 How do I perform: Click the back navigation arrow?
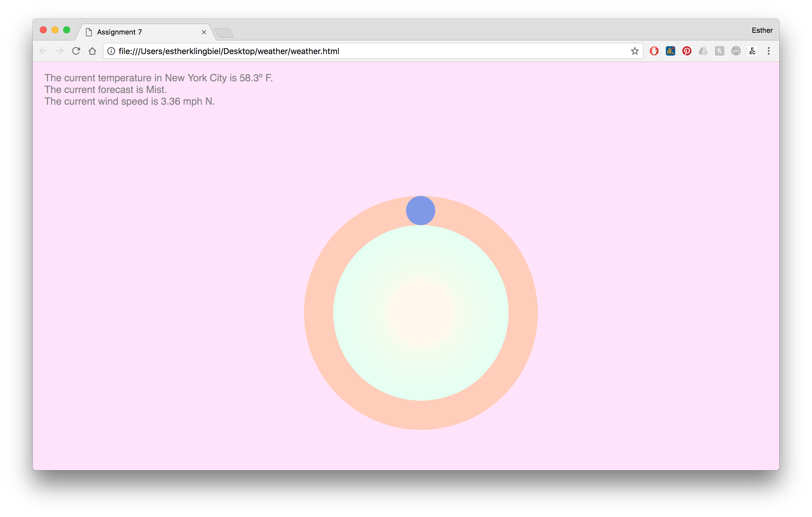(43, 51)
